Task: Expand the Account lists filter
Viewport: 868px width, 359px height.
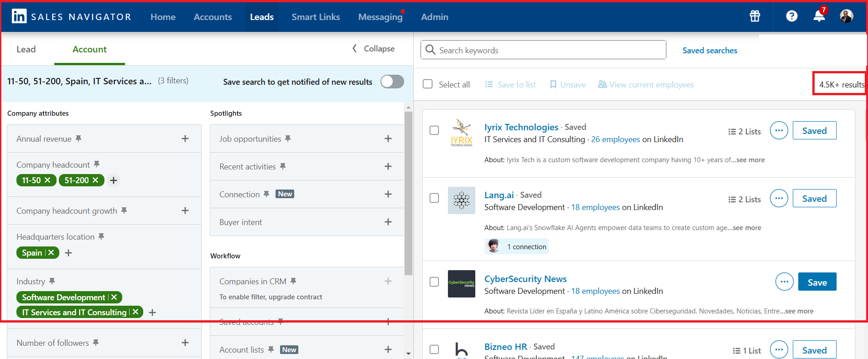Action: tap(388, 349)
